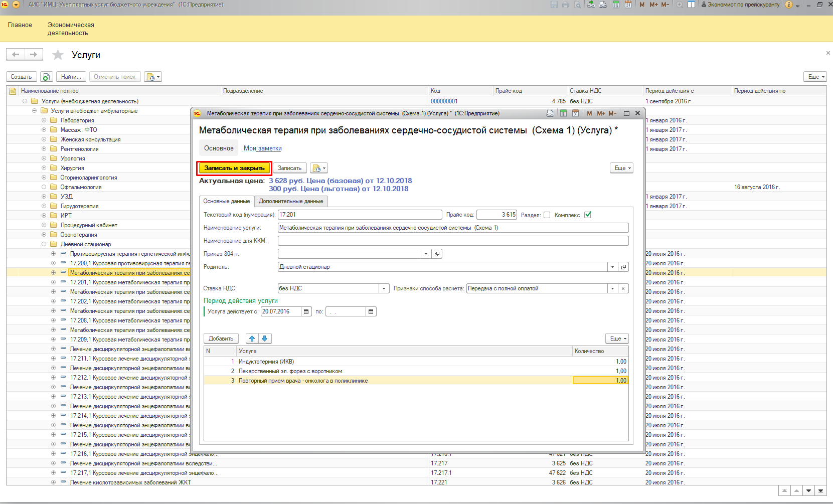The image size is (833, 504).
Task: Open Экономическая деятельность menu section
Action: click(x=71, y=29)
